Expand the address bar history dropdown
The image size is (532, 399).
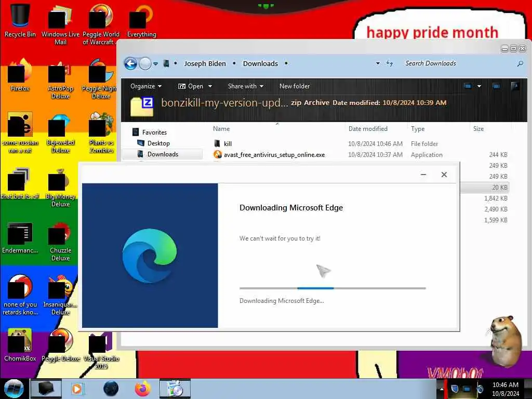coord(378,63)
